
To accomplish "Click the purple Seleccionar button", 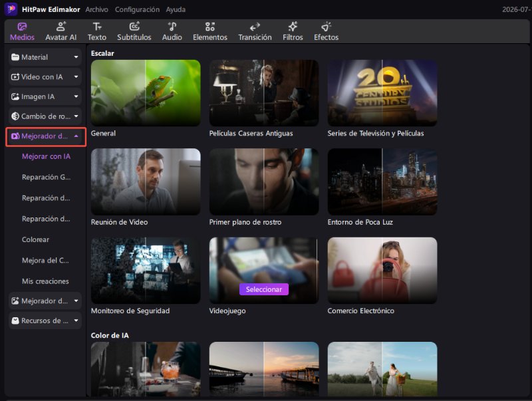I will click(x=264, y=289).
